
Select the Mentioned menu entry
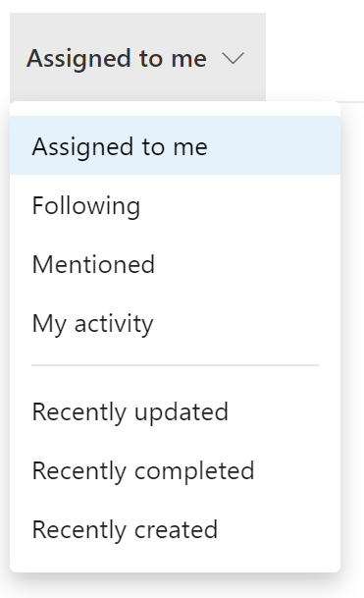(175, 264)
